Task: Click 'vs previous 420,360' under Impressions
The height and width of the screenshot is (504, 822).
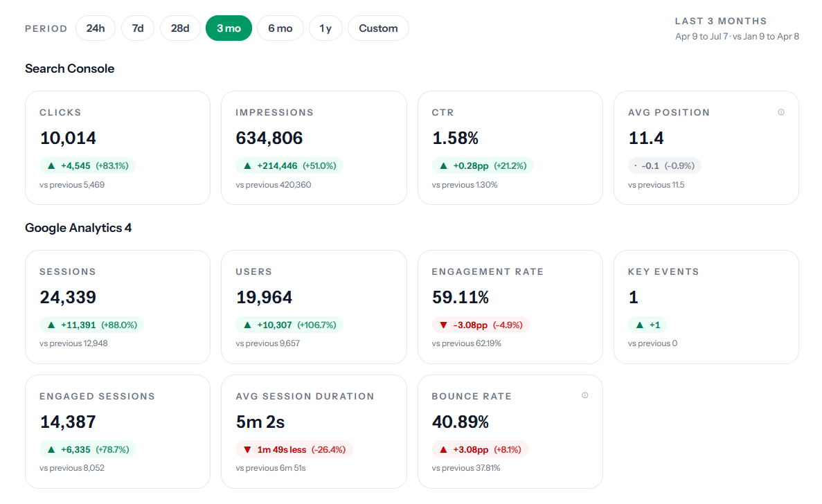Action: pyautogui.click(x=273, y=185)
